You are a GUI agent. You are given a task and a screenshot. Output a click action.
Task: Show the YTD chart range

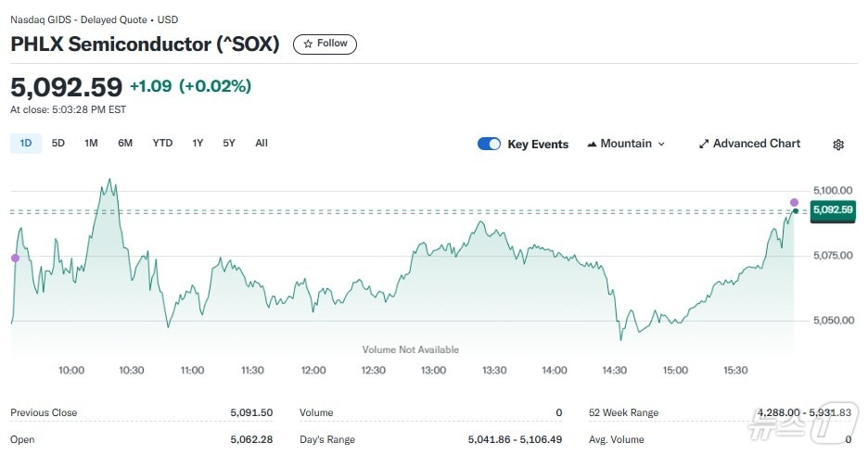pos(162,143)
